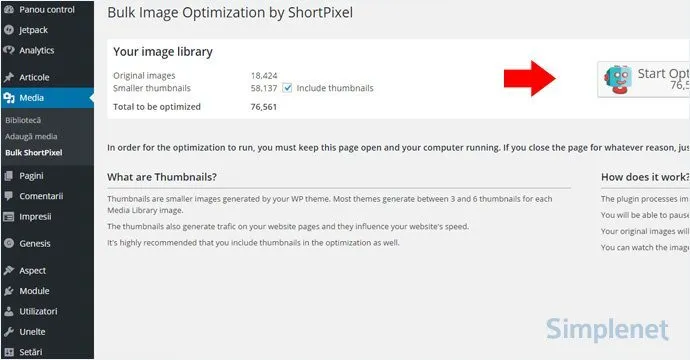Click the Media camera icon in the sidebar
Screen dimensions: 690x360
coord(9,98)
